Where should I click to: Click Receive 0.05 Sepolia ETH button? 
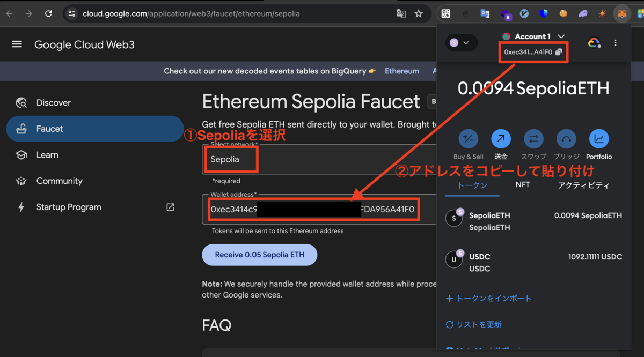coord(259,255)
